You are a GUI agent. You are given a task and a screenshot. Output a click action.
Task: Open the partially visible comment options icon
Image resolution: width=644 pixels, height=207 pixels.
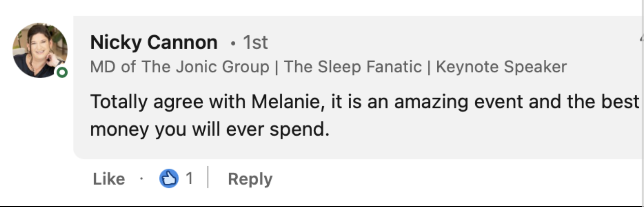641,40
